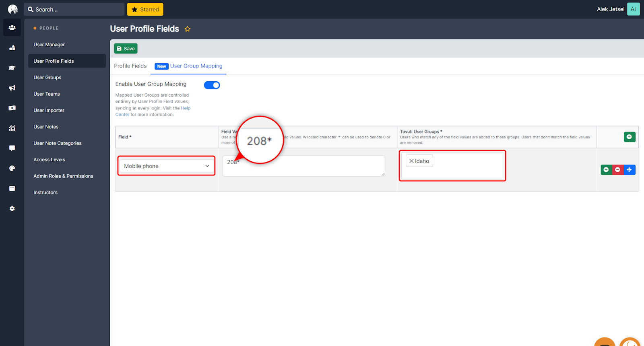
Task: Click the Alek Jetsel user name
Action: [610, 9]
